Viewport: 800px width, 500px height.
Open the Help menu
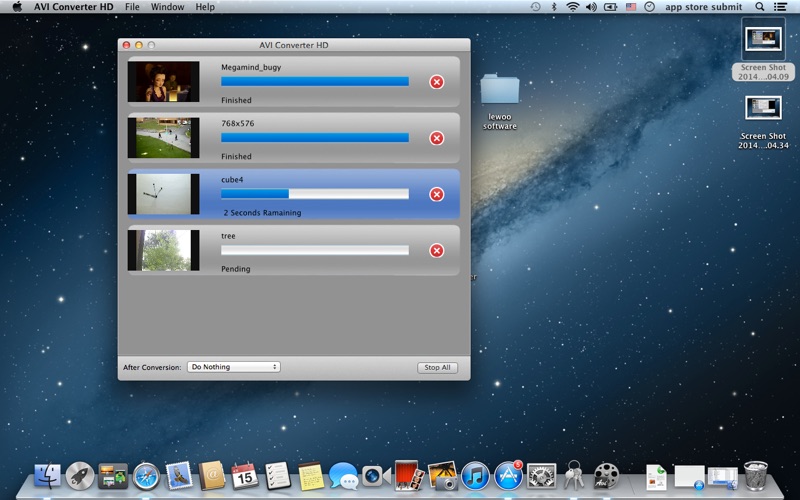click(205, 7)
